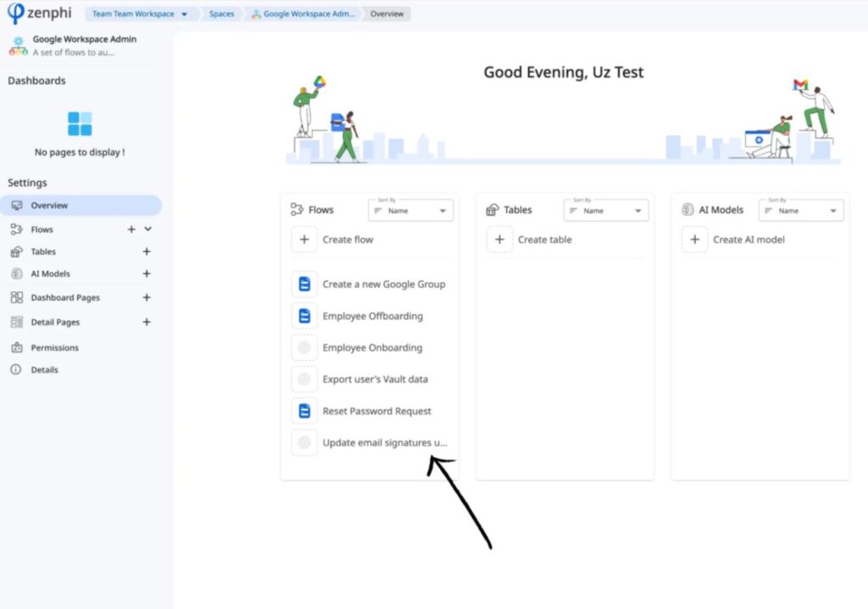The height and width of the screenshot is (609, 868).
Task: Click the Permissions icon in sidebar
Action: tap(17, 347)
